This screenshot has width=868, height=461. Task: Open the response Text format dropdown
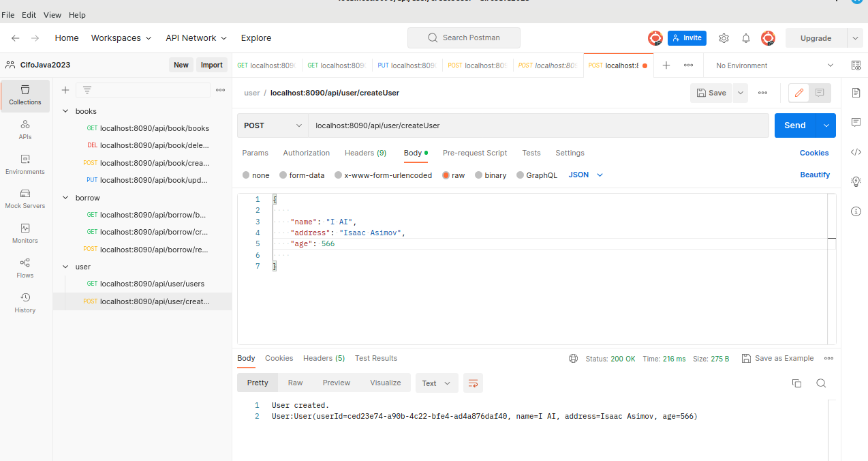point(436,383)
